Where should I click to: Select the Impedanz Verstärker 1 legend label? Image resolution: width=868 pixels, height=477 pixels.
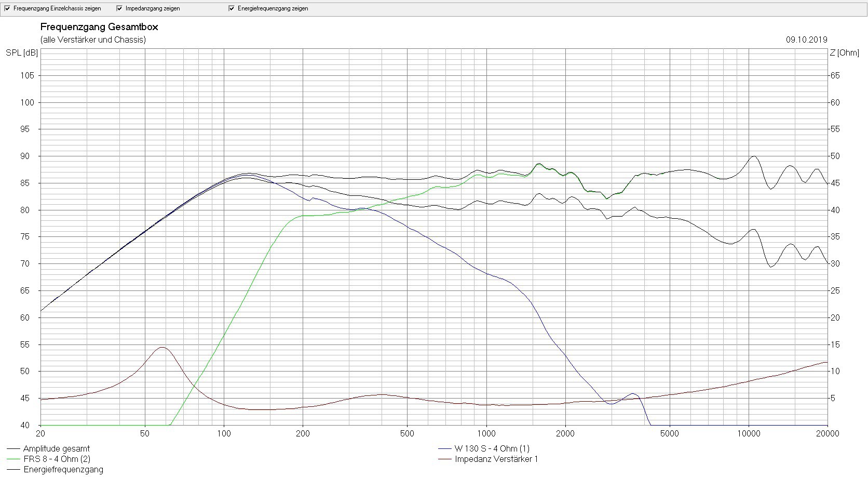coord(496,459)
